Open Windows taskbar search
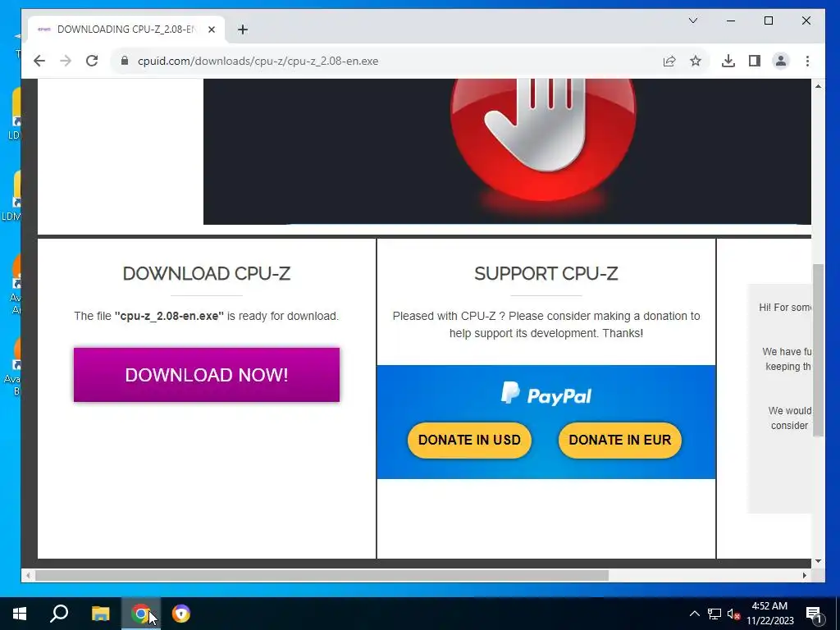Image resolution: width=840 pixels, height=630 pixels. click(x=59, y=614)
